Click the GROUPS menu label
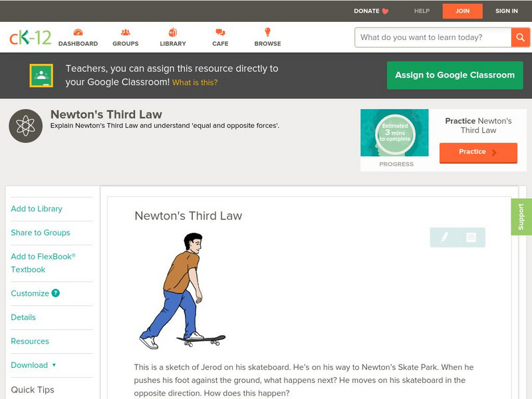The image size is (532, 399). (126, 44)
